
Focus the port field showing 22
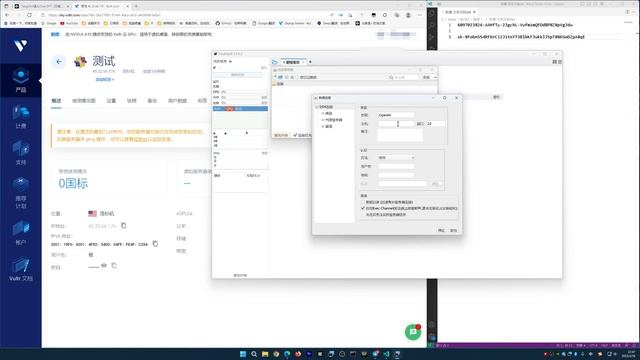[435, 124]
